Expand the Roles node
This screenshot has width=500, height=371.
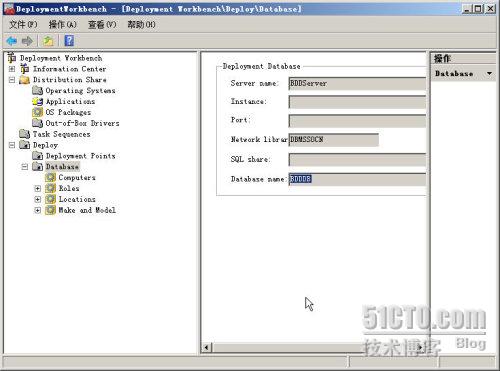point(38,189)
